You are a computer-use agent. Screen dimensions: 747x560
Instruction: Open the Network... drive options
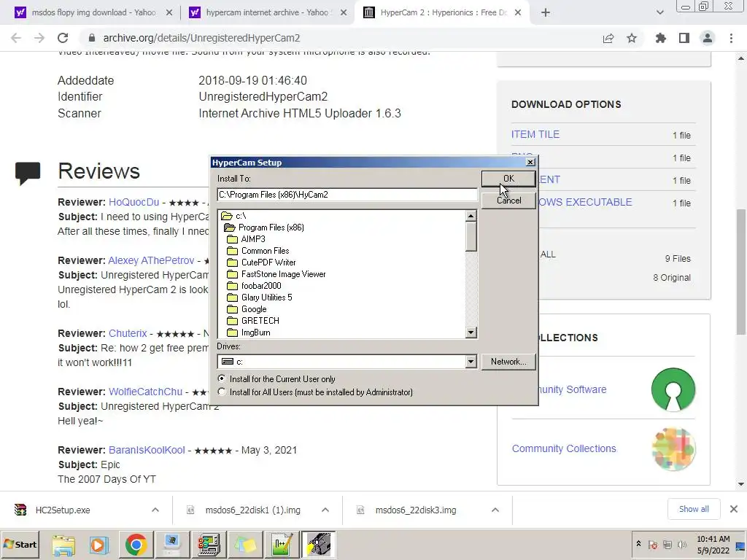pos(508,362)
